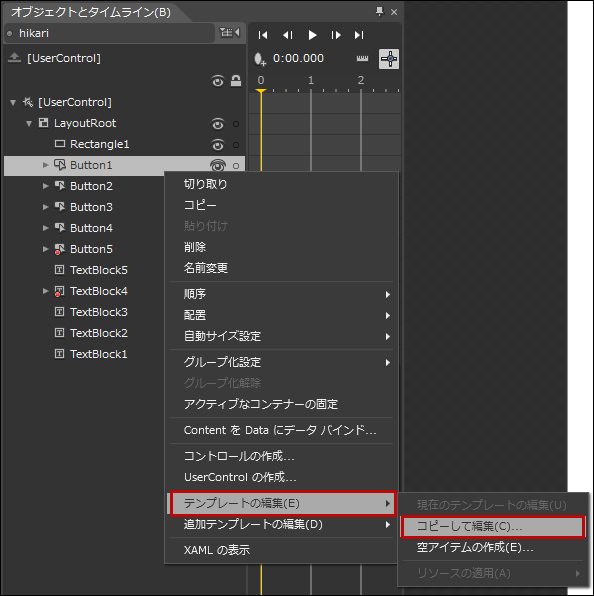Click the TextBlock4 icon with red dot

[59, 291]
